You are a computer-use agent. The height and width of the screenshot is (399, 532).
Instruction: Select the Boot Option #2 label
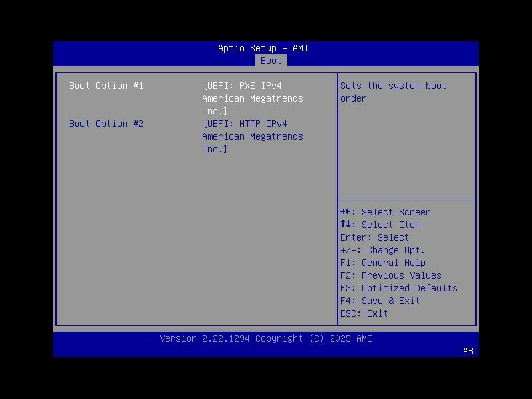pos(106,124)
